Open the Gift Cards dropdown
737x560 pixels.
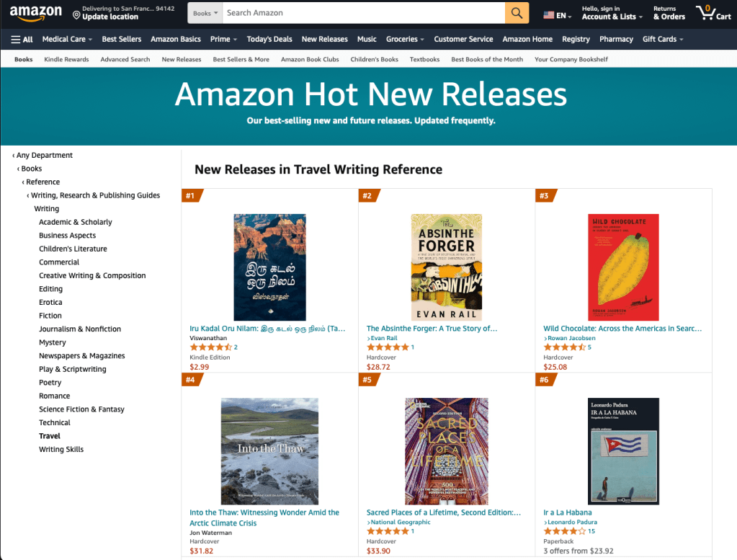tap(662, 39)
